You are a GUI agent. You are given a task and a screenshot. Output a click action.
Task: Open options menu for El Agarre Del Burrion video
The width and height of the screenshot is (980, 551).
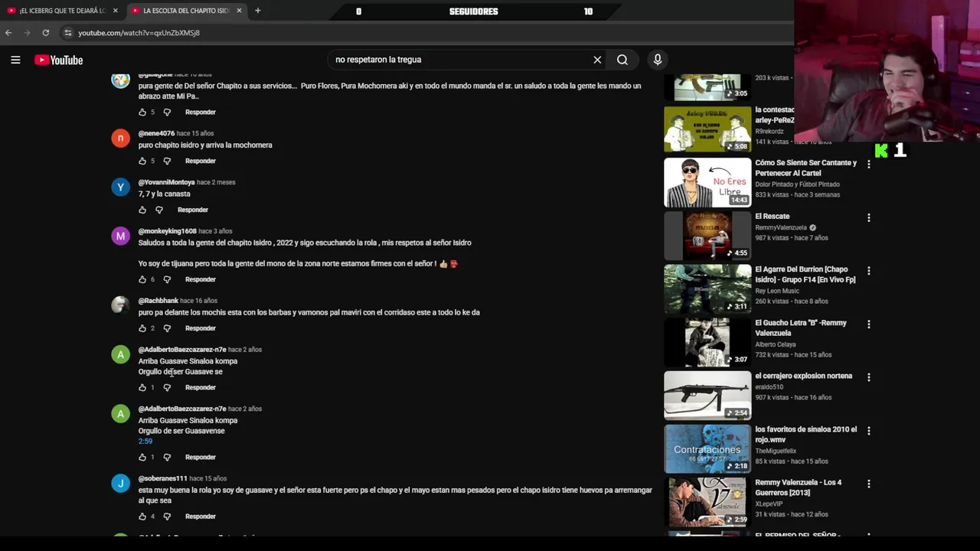tap(868, 271)
